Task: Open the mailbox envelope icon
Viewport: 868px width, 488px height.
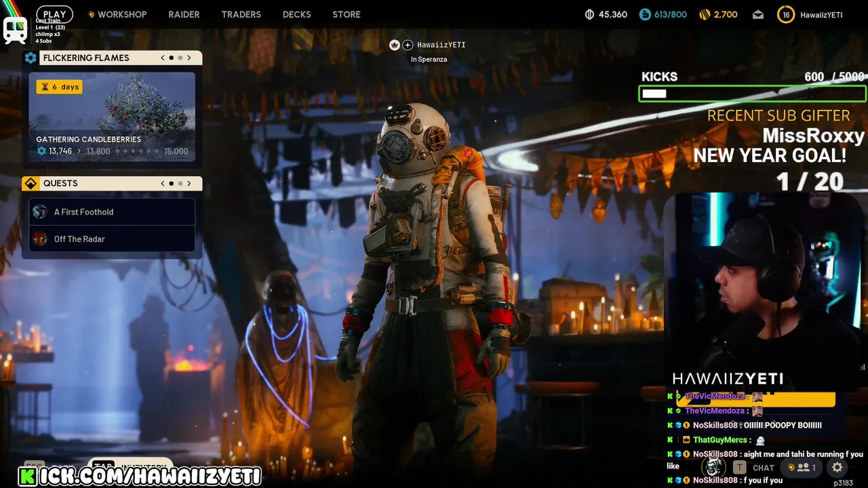Action: (758, 14)
